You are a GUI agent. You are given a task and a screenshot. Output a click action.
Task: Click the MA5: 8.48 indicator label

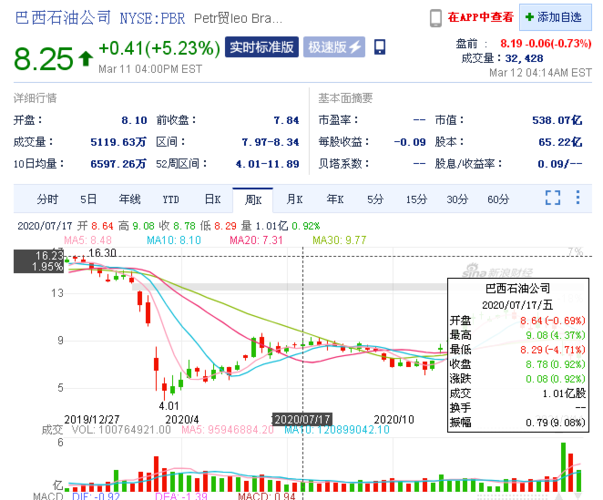coord(88,240)
